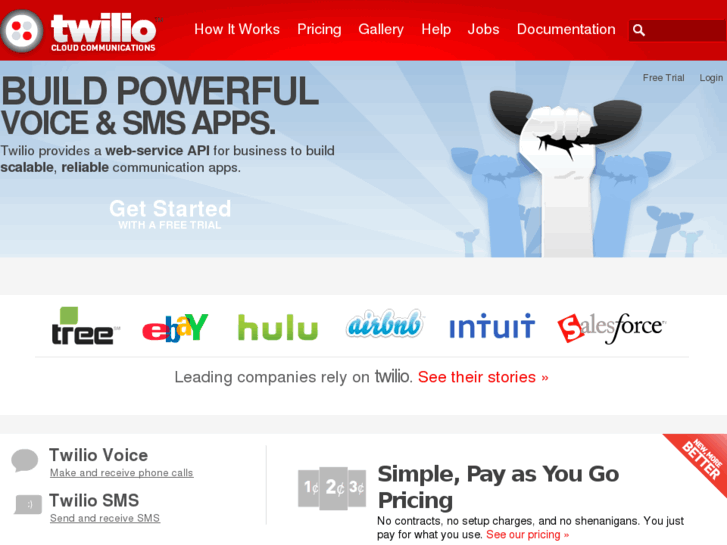Click Get Started with a free trial
This screenshot has height=545, width=727.
pos(170,214)
